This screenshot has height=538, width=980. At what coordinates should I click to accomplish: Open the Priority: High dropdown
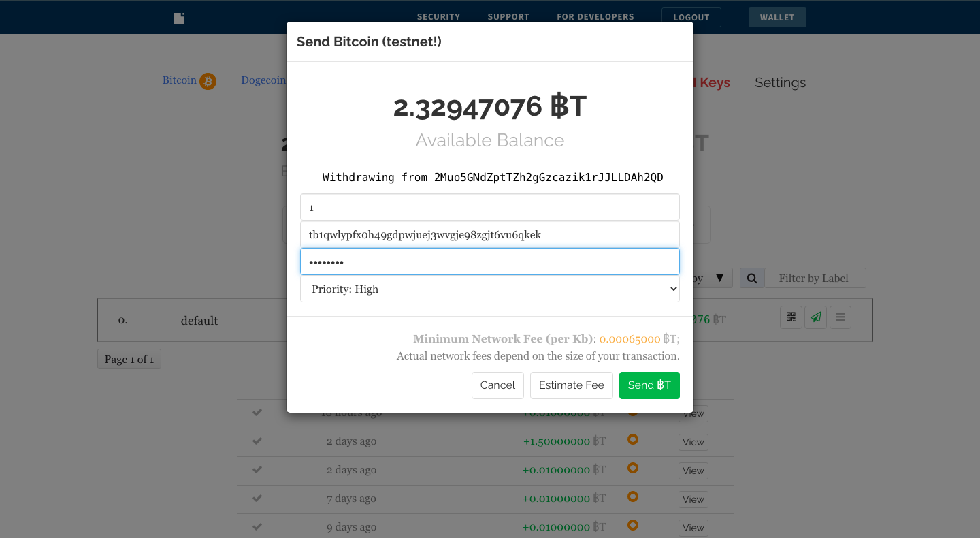[x=490, y=289]
